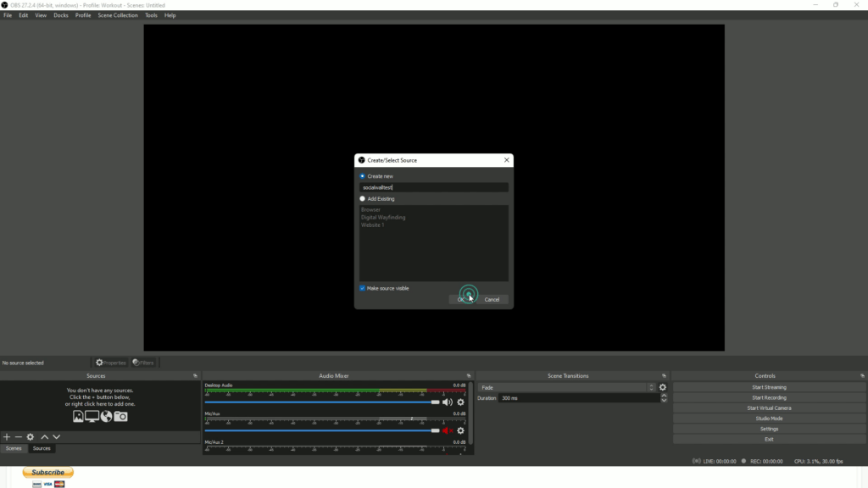Viewport: 868px width, 488px height.
Task: Open the Tools menu
Action: point(151,14)
